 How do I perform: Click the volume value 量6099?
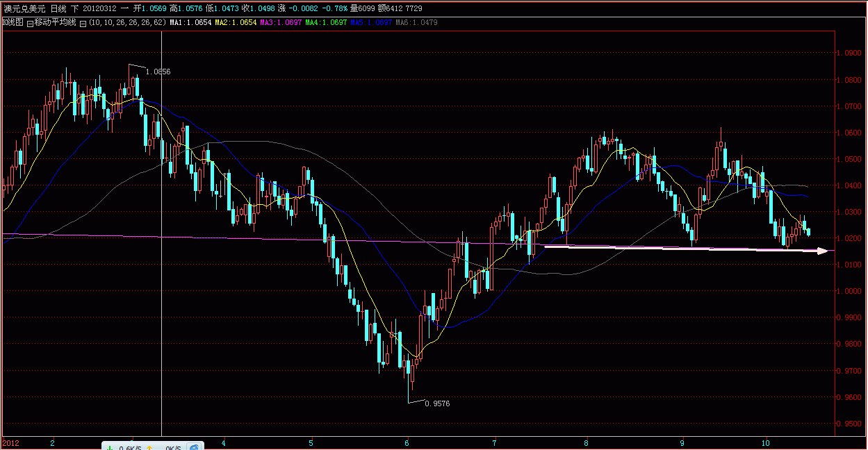click(x=361, y=8)
